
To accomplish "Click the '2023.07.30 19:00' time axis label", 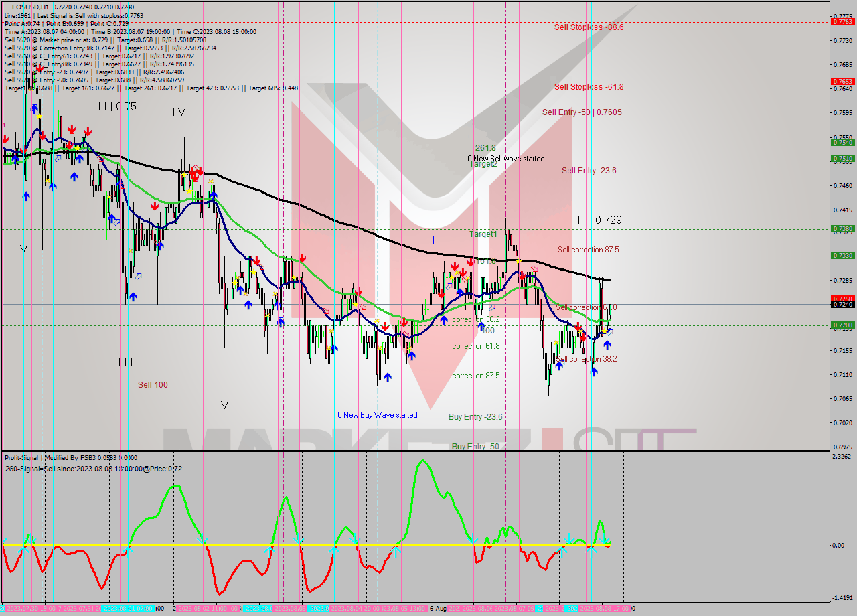I will 30,609.
